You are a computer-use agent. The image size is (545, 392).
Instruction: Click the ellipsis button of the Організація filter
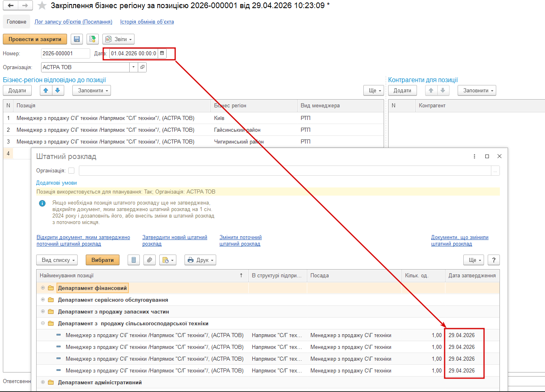(x=495, y=171)
